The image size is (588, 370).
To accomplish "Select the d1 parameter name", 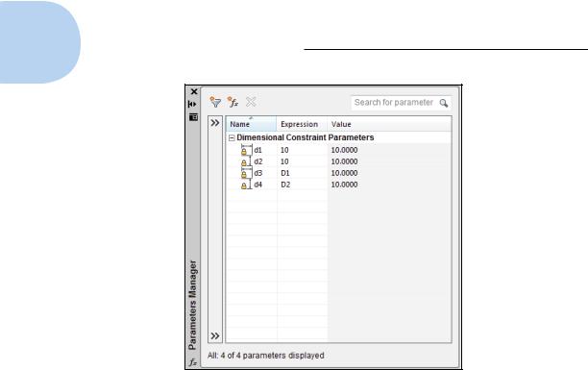I will point(258,150).
